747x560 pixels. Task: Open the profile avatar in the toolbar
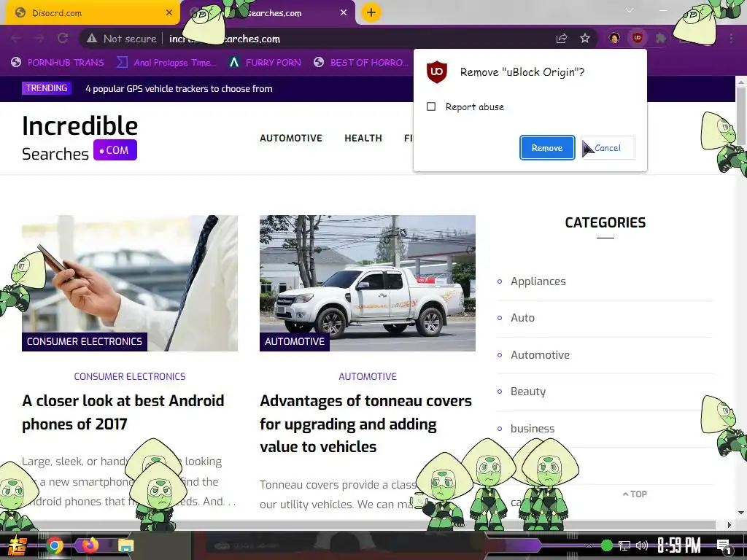click(614, 39)
